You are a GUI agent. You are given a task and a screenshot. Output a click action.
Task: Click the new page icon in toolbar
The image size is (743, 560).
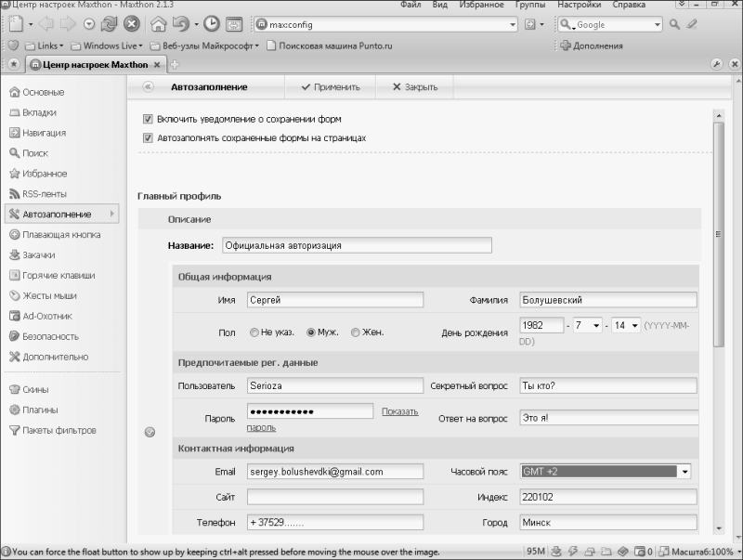pyautogui.click(x=15, y=24)
